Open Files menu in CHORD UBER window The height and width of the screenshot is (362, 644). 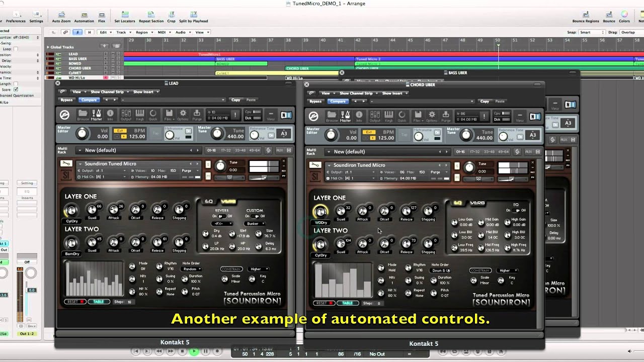click(418, 117)
